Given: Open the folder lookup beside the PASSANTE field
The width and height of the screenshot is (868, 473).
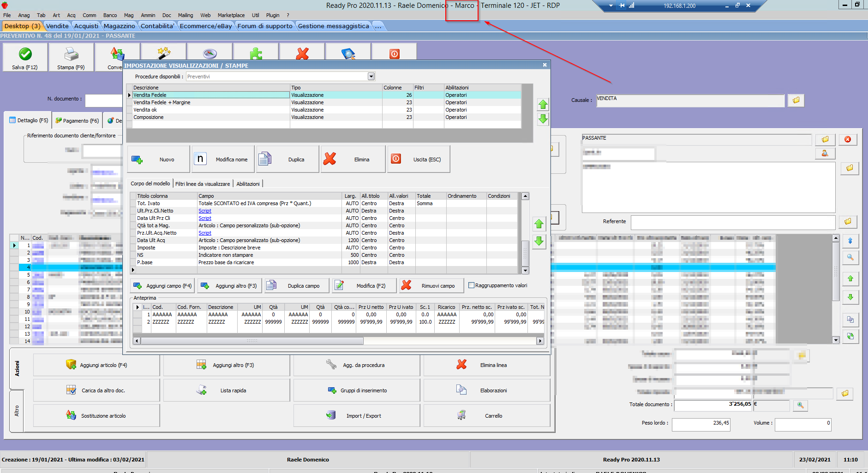Looking at the screenshot, I should tap(825, 139).
